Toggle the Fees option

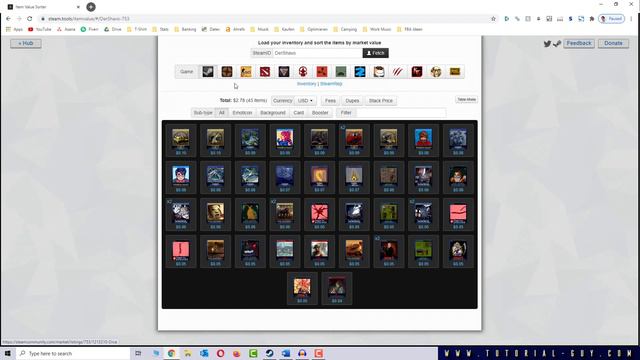point(330,101)
